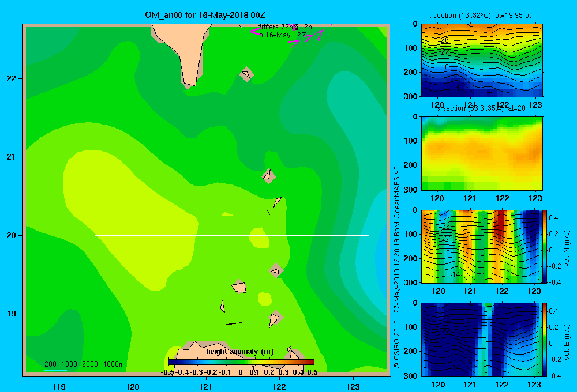Click the eastern endpoint of the white section line
This screenshot has height=392, width=577.
click(368, 235)
